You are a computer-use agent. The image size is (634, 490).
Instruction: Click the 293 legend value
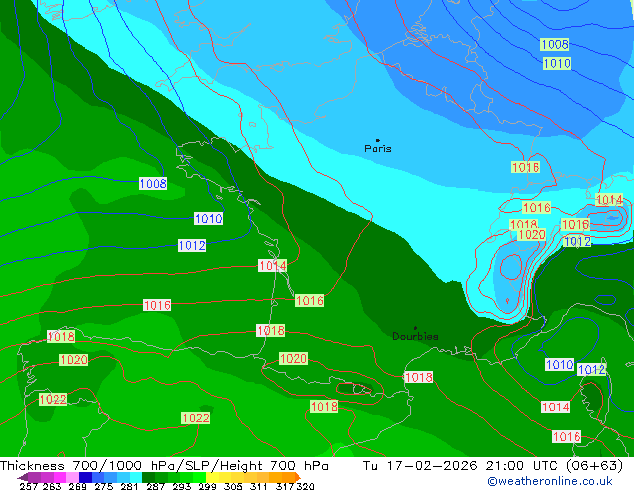[x=181, y=486]
